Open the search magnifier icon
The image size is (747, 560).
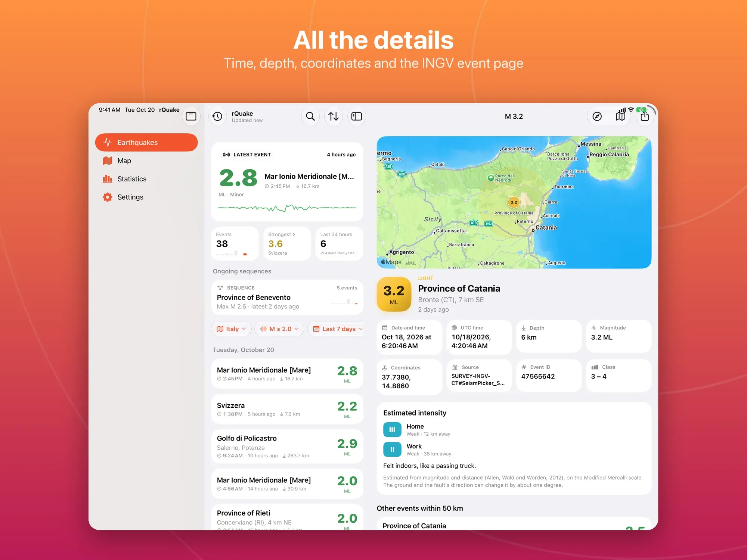(x=310, y=116)
